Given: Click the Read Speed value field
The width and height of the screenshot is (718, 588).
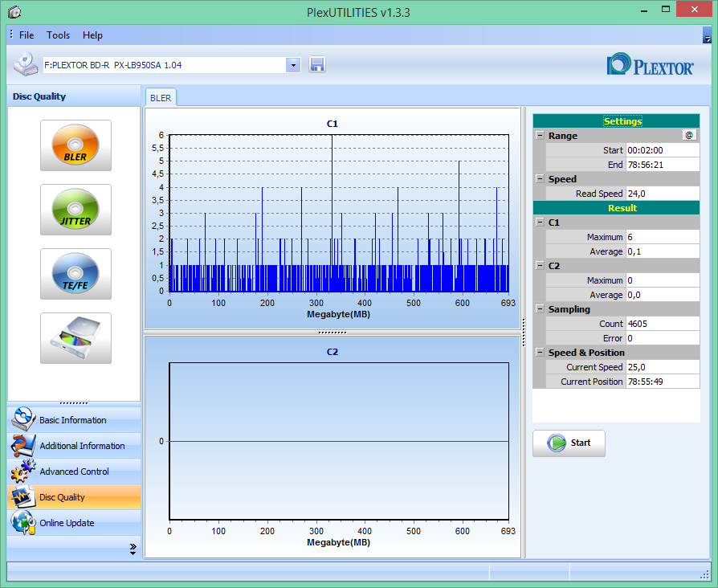Looking at the screenshot, I should [x=663, y=194].
